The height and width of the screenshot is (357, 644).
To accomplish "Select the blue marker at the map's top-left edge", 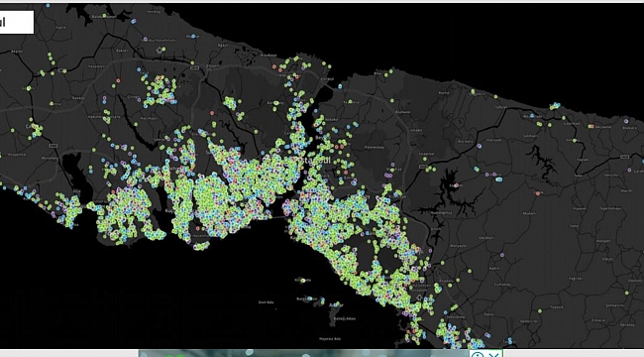I will coord(49,5).
